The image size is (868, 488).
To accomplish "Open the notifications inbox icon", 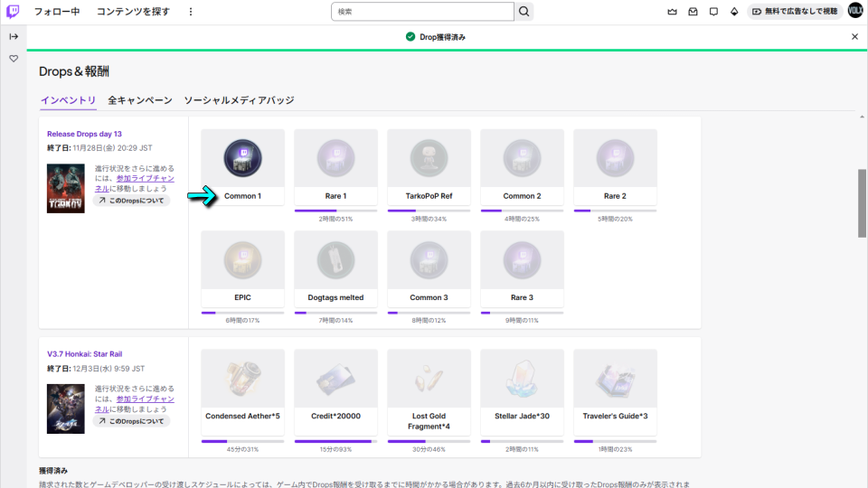I will 693,12.
